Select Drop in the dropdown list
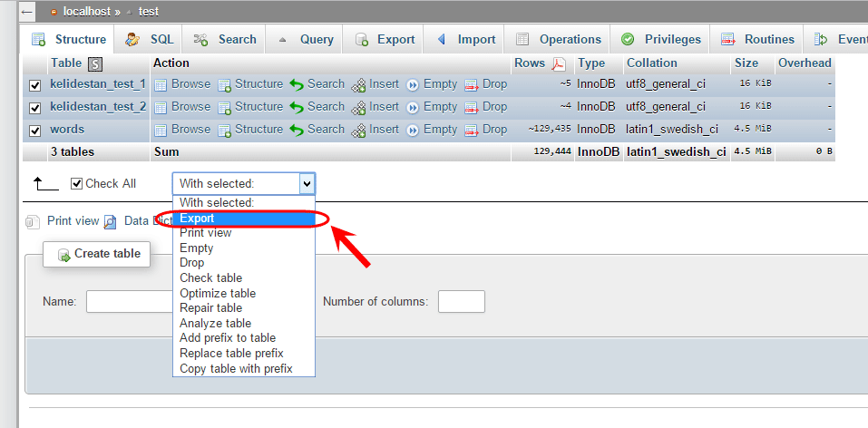This screenshot has width=868, height=428. coord(244,262)
